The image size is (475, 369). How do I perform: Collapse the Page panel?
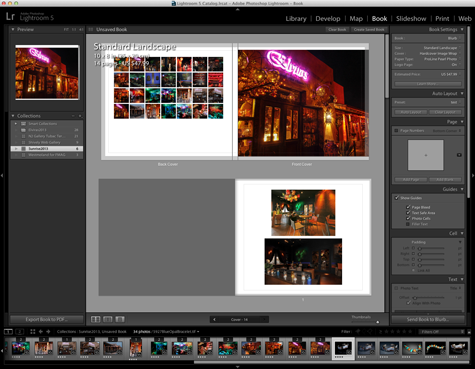point(462,122)
